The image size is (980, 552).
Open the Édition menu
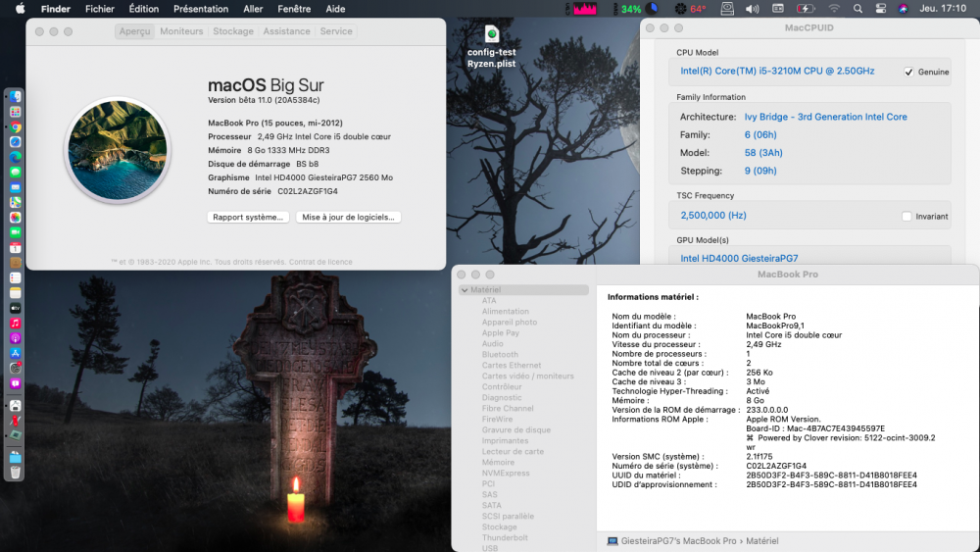[x=144, y=9]
